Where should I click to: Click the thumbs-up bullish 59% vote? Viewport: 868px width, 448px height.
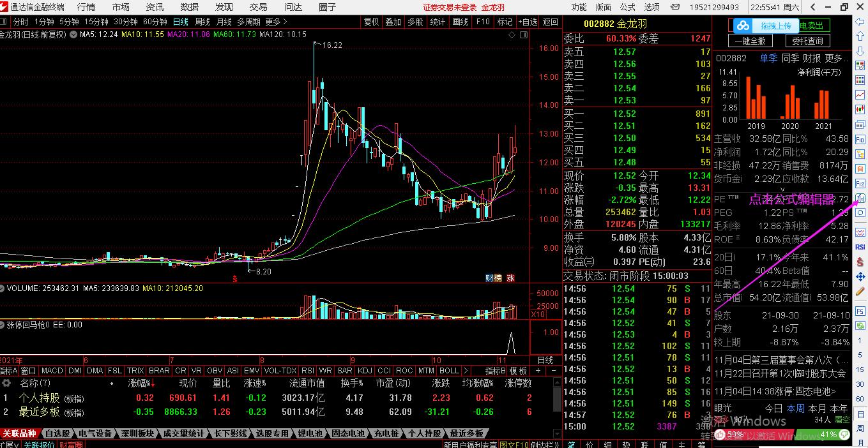(729, 435)
